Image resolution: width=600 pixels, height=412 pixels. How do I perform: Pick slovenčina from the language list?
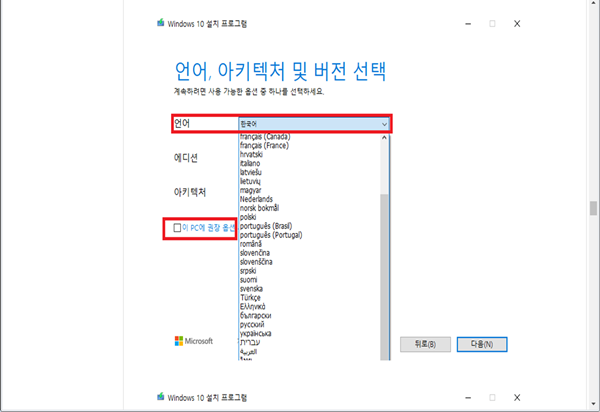tap(254, 253)
